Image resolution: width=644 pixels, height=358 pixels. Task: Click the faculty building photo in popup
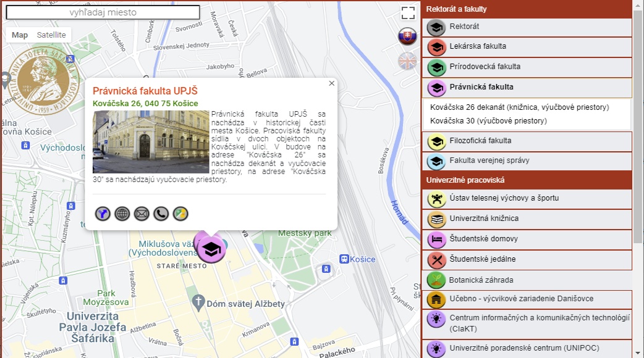tap(151, 142)
